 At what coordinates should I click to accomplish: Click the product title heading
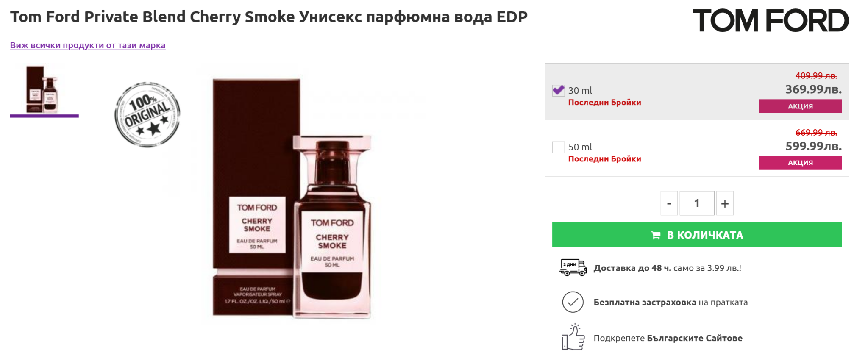point(269,17)
